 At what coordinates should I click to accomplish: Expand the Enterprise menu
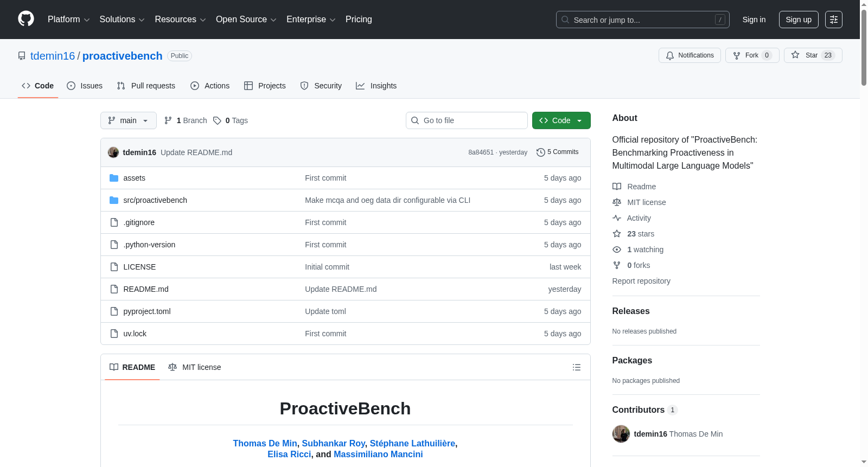point(311,20)
